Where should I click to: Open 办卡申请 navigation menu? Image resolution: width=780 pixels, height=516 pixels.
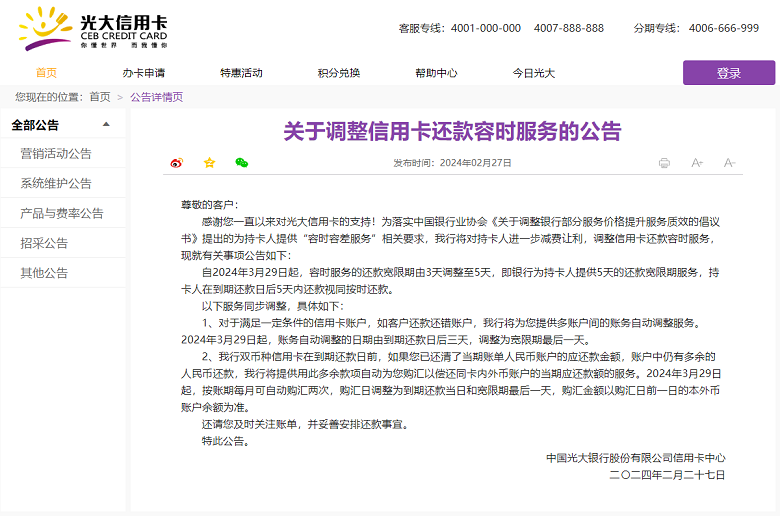click(x=144, y=73)
